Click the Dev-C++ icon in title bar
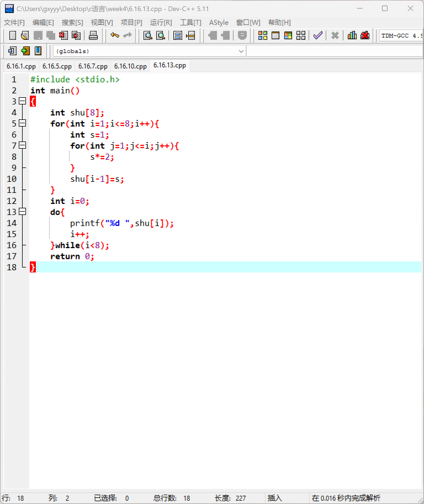The width and height of the screenshot is (424, 504). point(9,9)
